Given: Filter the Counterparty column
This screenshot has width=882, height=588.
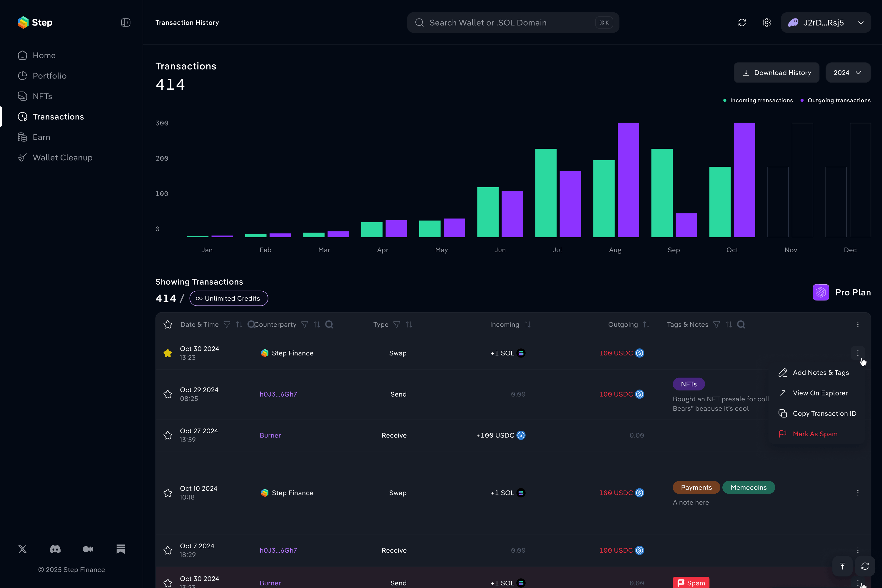Looking at the screenshot, I should point(305,324).
